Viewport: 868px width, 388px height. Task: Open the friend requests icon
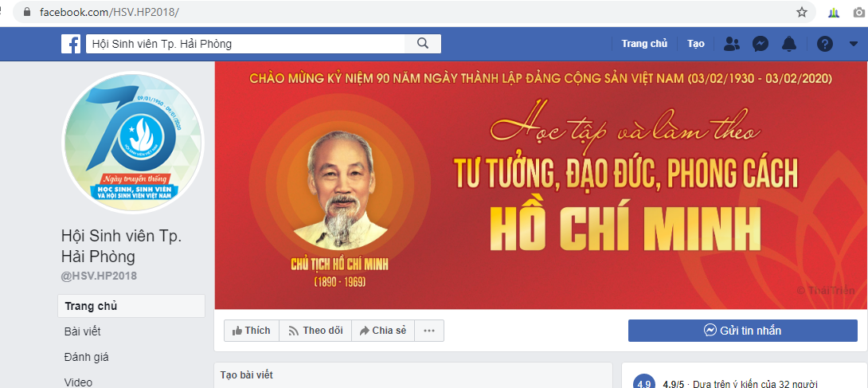click(732, 44)
